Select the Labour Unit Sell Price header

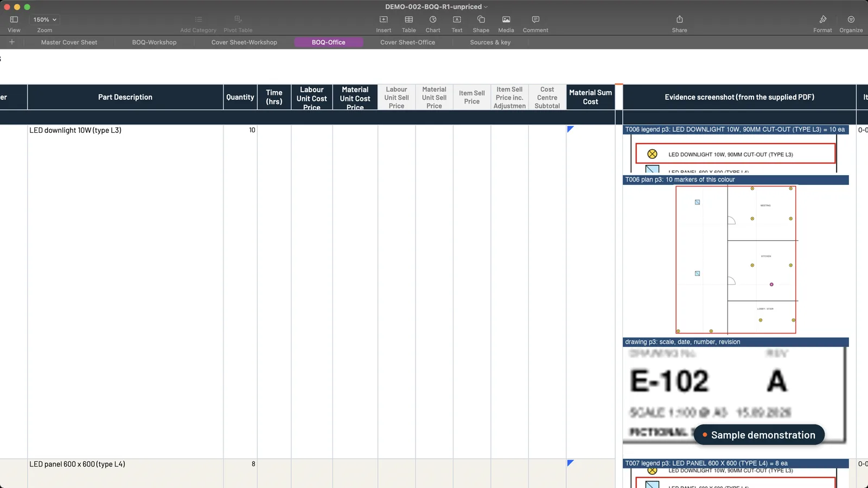pos(397,97)
